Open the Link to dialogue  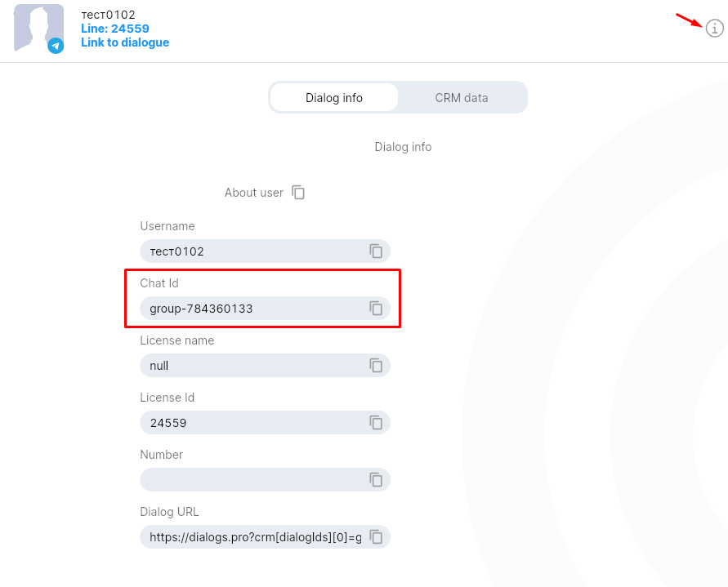(x=125, y=42)
